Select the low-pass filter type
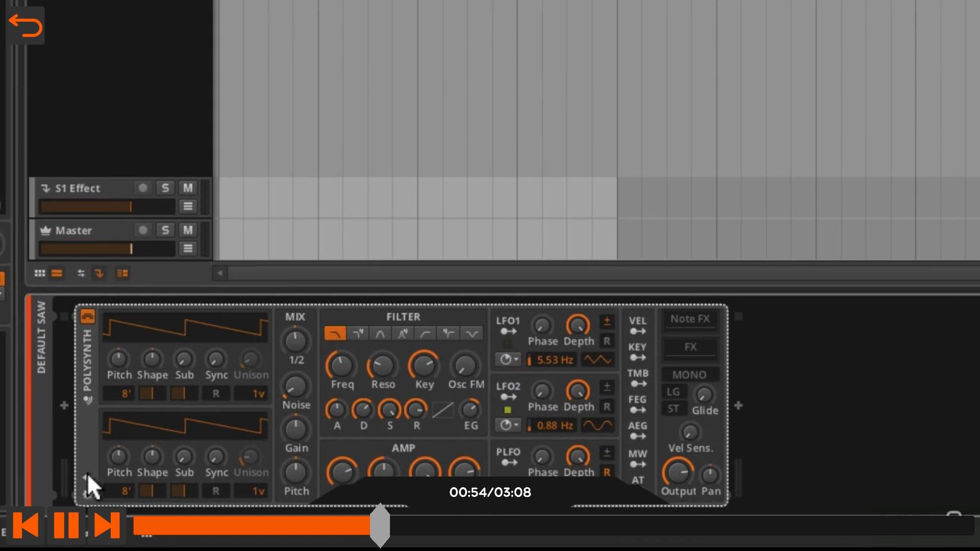 (x=335, y=334)
